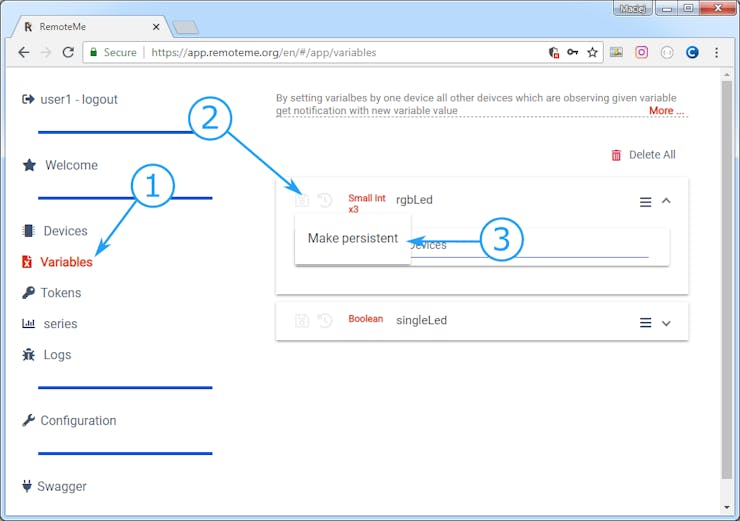Choose Make persistent menu option
The width and height of the screenshot is (740, 521).
tap(353, 238)
